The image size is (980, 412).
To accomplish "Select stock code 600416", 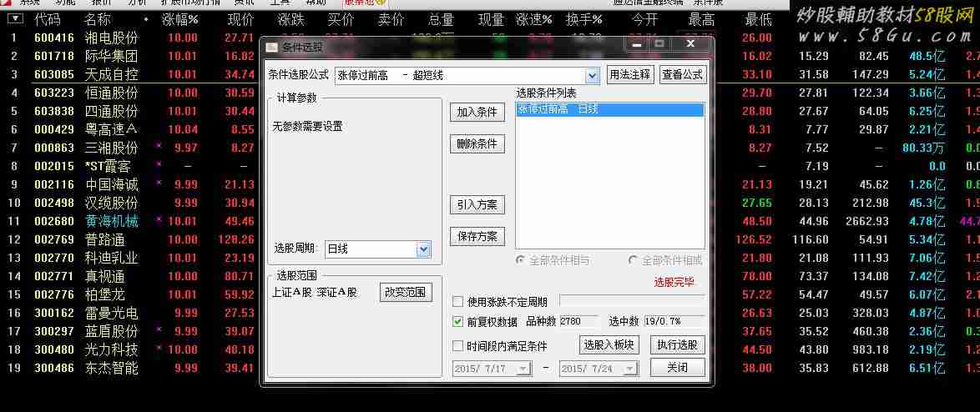I will [x=54, y=38].
